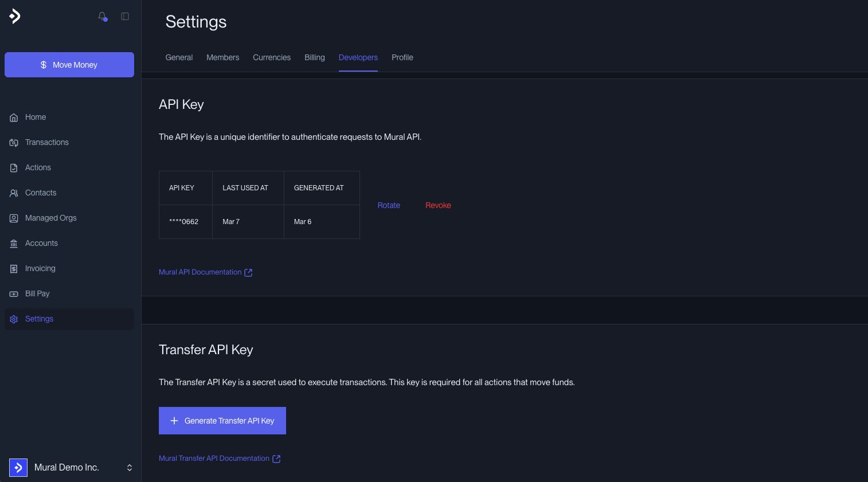Click Generate Transfer API Key button
The height and width of the screenshot is (482, 868).
point(222,421)
